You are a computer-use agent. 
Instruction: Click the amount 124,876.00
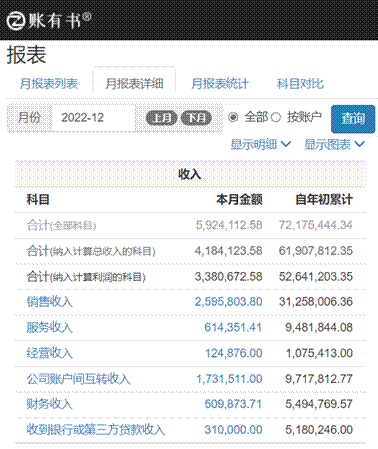[234, 353]
